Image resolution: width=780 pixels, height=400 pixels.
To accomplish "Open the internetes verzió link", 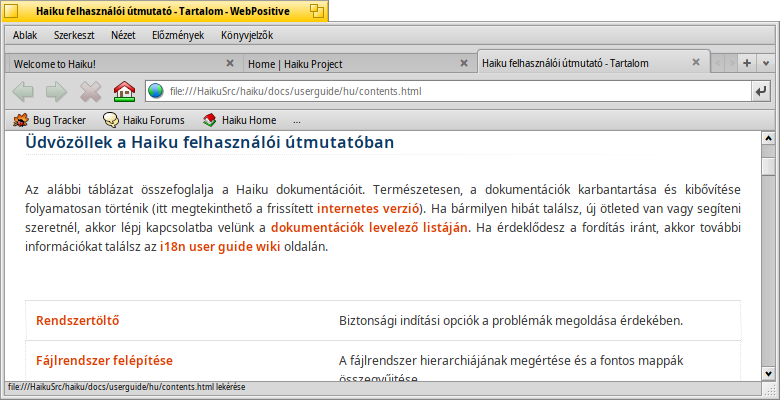I will click(x=368, y=208).
